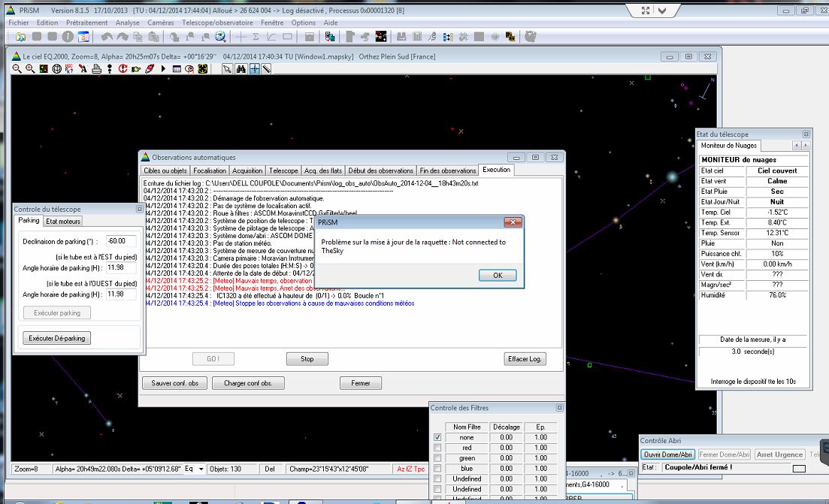Click the info icon in main toolbar
The height and width of the screenshot is (504, 829).
[x=68, y=36]
